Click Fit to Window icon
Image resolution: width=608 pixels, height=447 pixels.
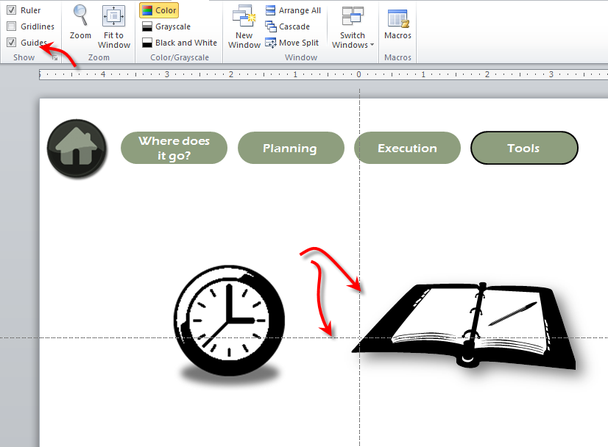click(114, 16)
